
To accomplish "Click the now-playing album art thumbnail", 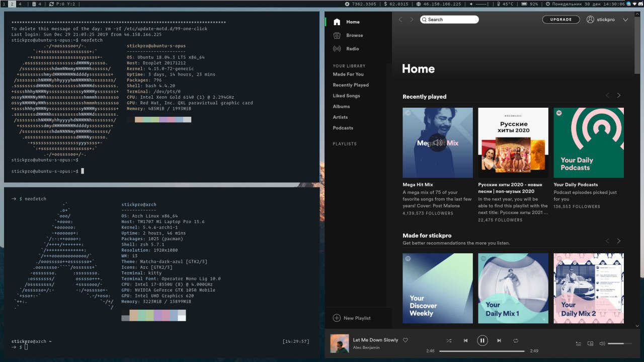I will click(340, 343).
